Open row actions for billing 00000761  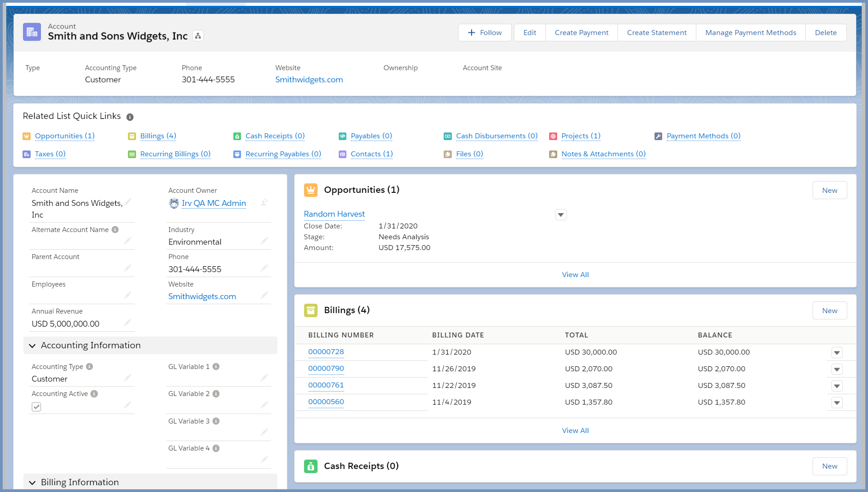837,386
